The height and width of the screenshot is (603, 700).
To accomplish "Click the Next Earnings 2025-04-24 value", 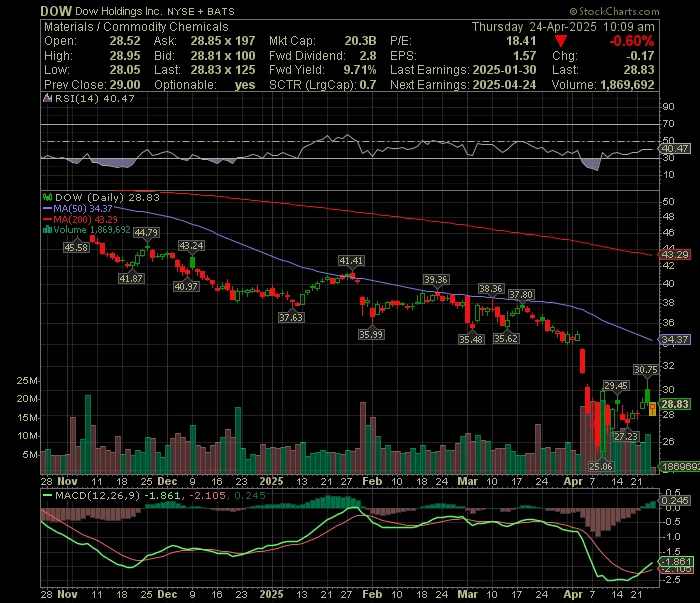I will coord(504,85).
